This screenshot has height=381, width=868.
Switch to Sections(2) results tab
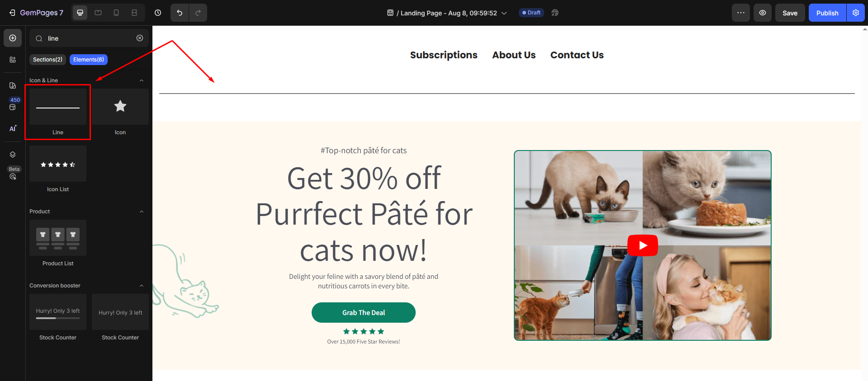point(47,60)
